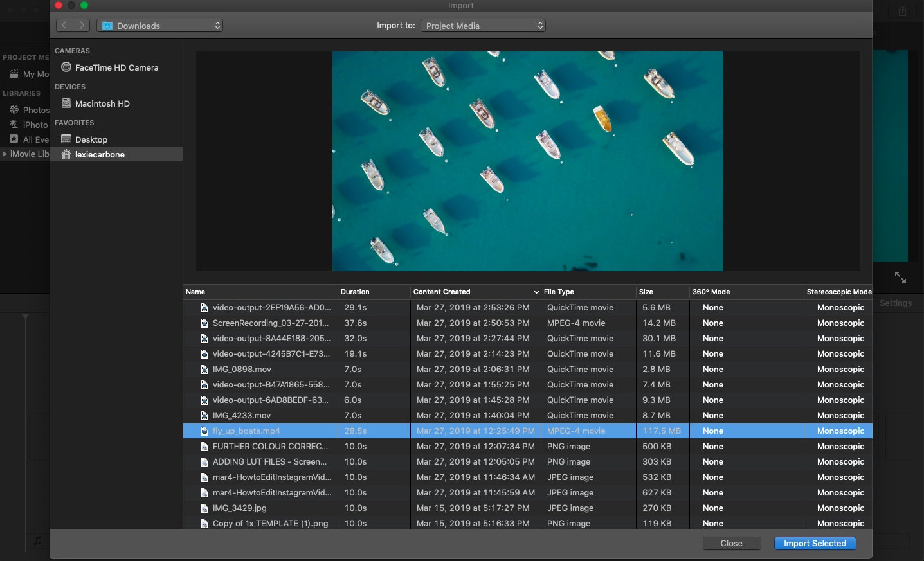
Task: Click the file icon beside video-output-8A44E188
Action: coord(204,339)
